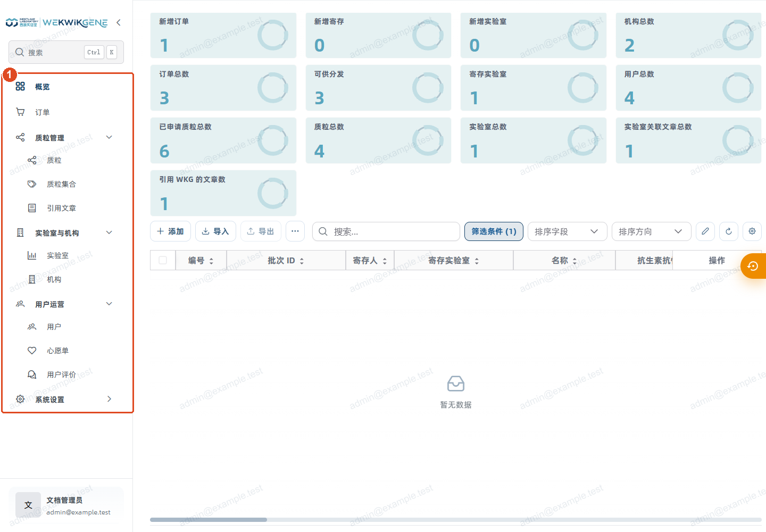Click the 引用文章 document icon

coord(32,208)
